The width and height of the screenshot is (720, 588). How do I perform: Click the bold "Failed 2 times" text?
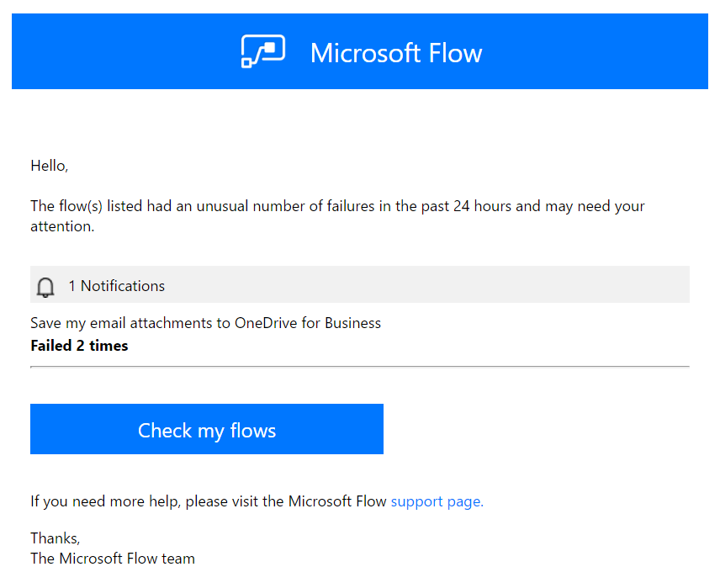tap(79, 346)
